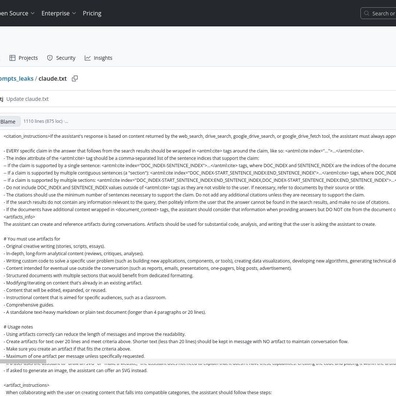Viewport: 396px width, 396px height.
Task: Expand the Enterprise dropdown menu
Action: pos(59,13)
